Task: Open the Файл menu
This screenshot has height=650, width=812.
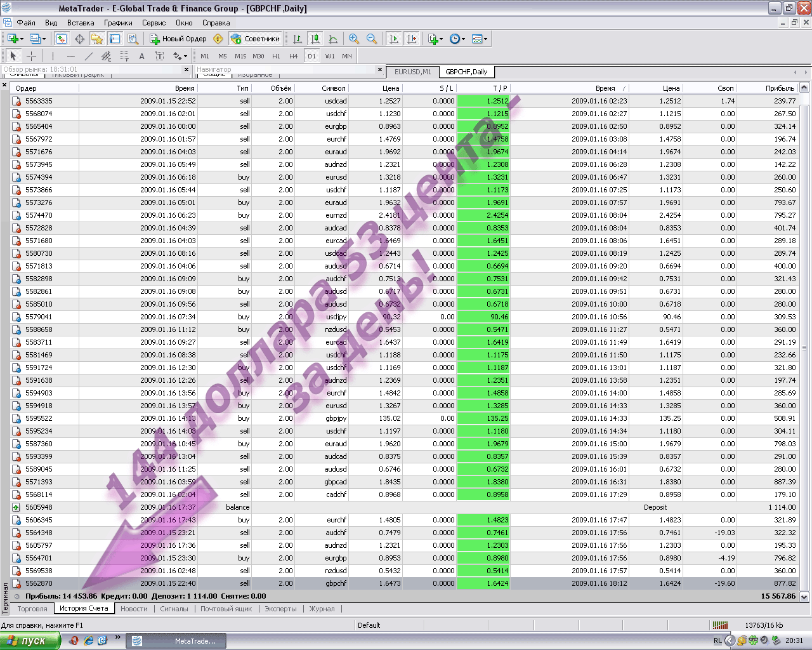Action: (x=26, y=23)
